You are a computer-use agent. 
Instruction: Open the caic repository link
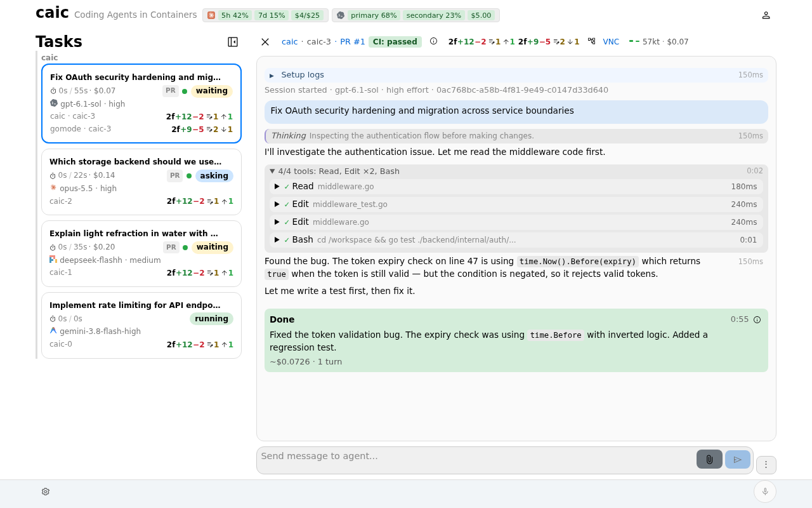click(x=289, y=42)
